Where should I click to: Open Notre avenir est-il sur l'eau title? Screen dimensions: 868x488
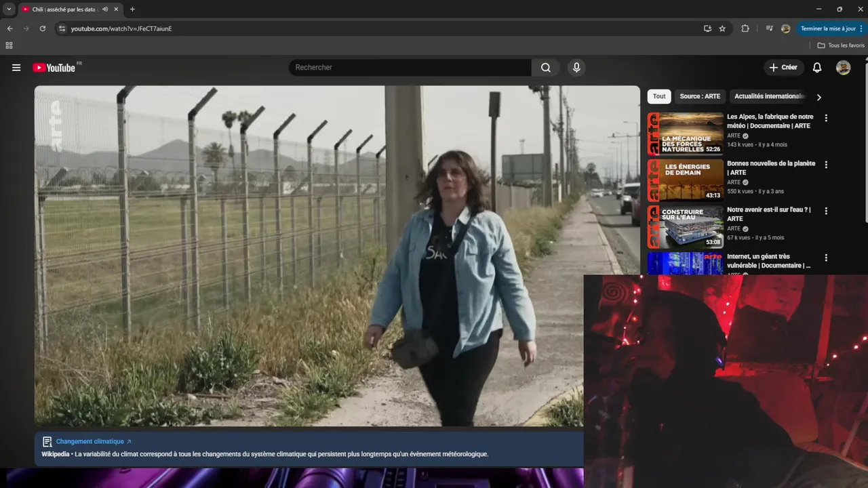point(769,214)
